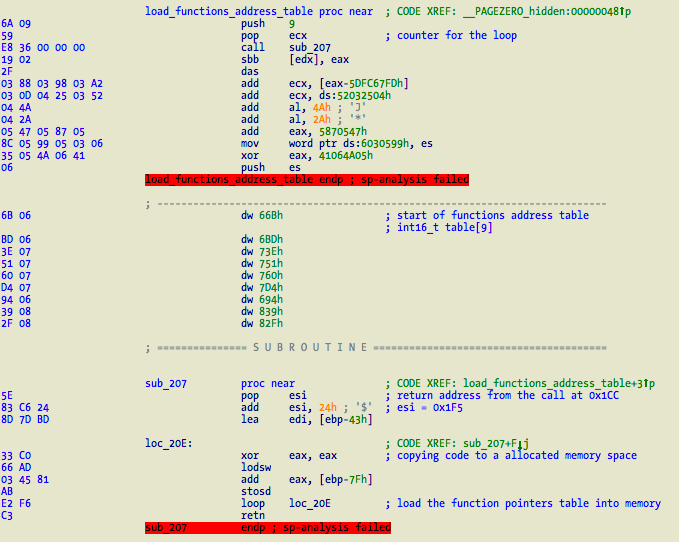This screenshot has width=679, height=542.
Task: Select the sub_207 proc near declaration
Action: pyautogui.click(x=220, y=383)
